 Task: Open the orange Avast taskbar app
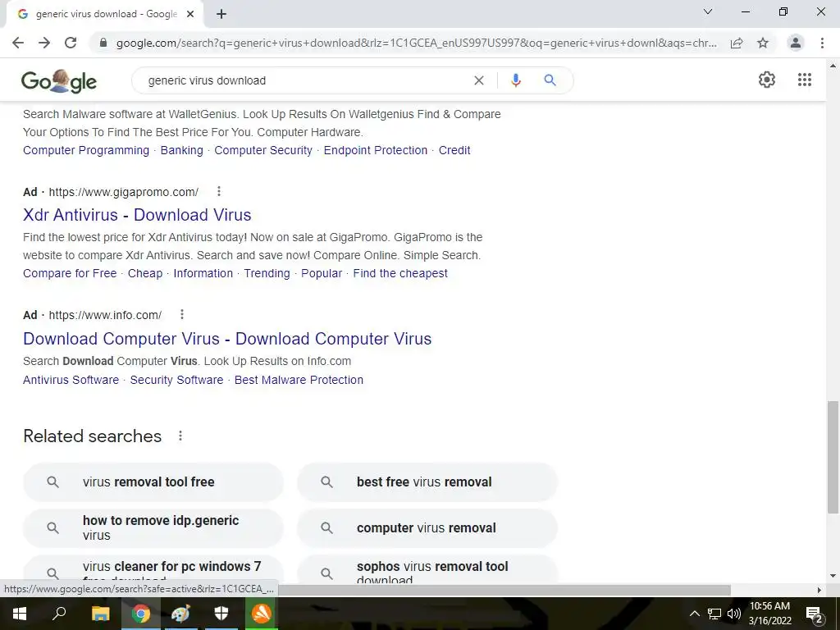[262, 614]
